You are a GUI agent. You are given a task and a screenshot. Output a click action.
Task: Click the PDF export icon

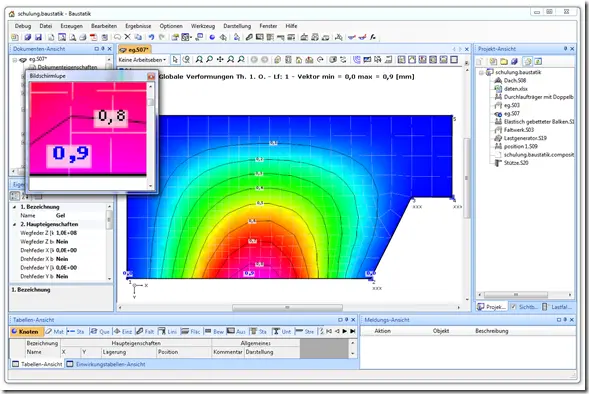94,37
